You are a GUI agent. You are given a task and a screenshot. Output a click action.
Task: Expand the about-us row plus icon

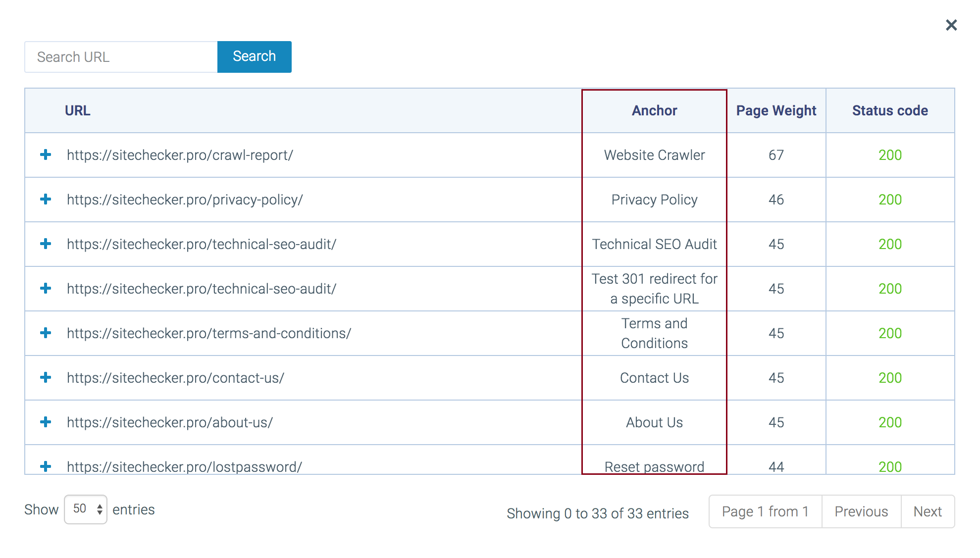[x=46, y=422]
